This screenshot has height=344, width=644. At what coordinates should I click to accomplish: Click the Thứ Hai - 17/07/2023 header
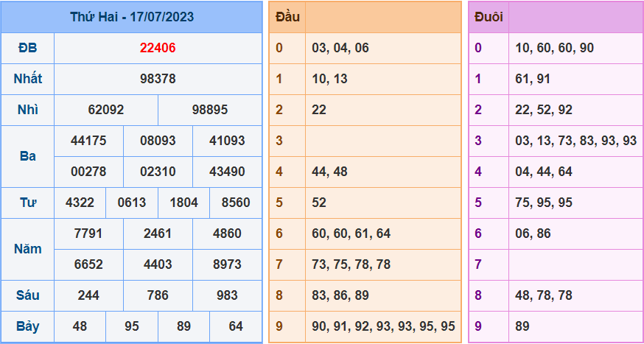click(132, 17)
